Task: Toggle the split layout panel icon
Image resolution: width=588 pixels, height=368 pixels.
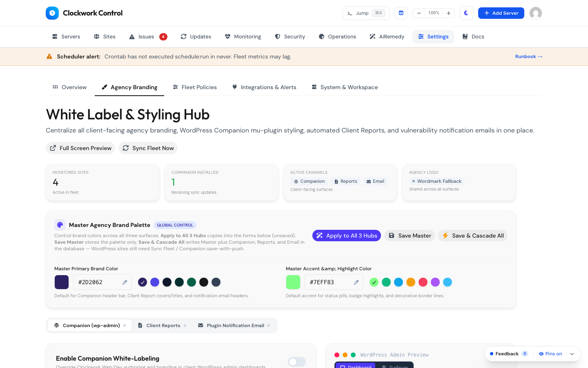Action: [401, 13]
